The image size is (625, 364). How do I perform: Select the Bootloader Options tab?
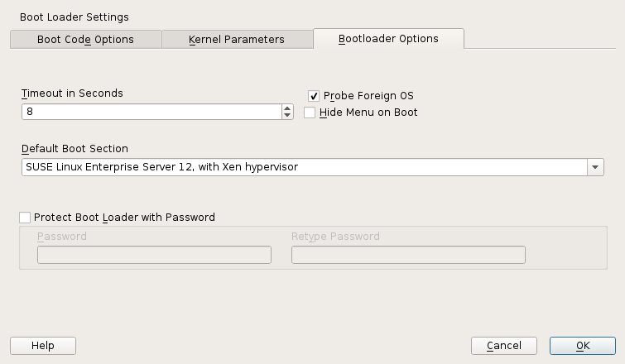[388, 39]
